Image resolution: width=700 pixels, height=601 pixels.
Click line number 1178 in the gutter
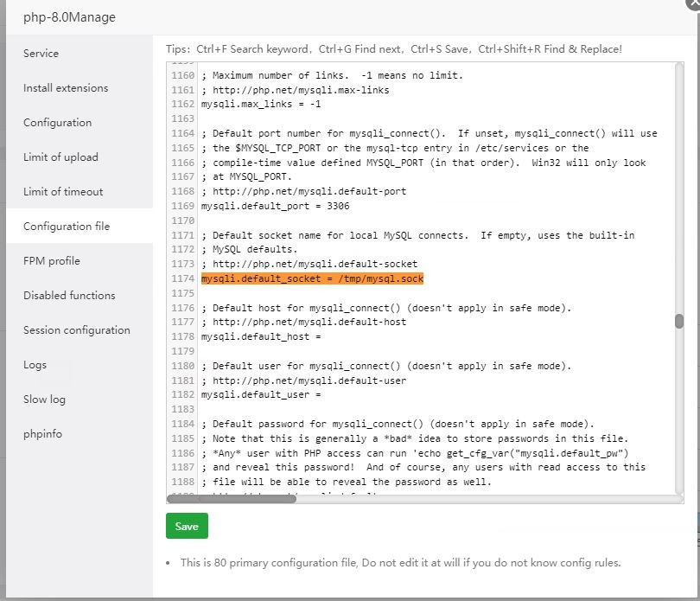click(x=182, y=337)
